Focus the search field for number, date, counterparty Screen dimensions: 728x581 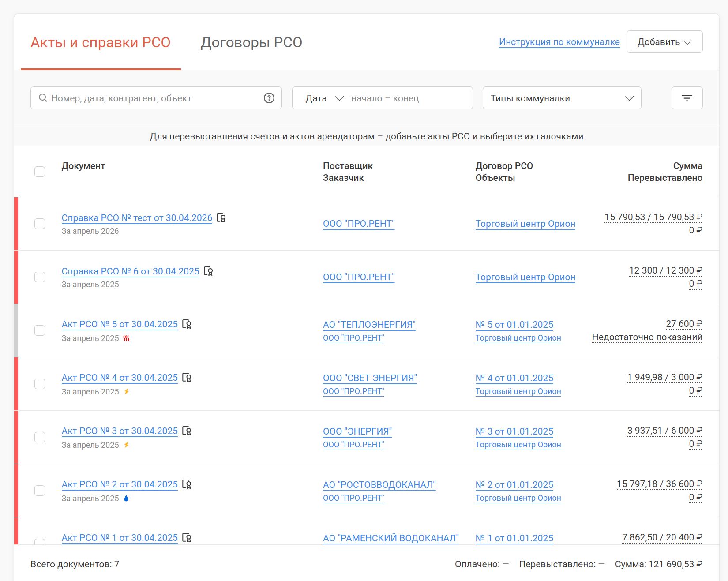[x=156, y=98]
